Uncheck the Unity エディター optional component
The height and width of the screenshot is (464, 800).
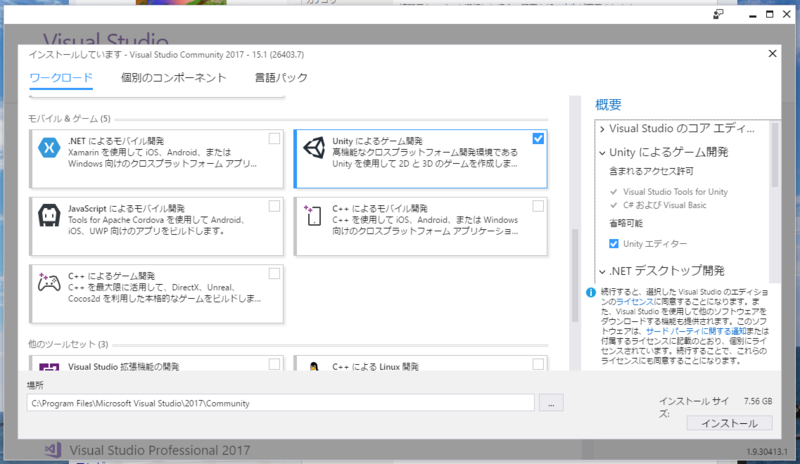click(x=614, y=244)
